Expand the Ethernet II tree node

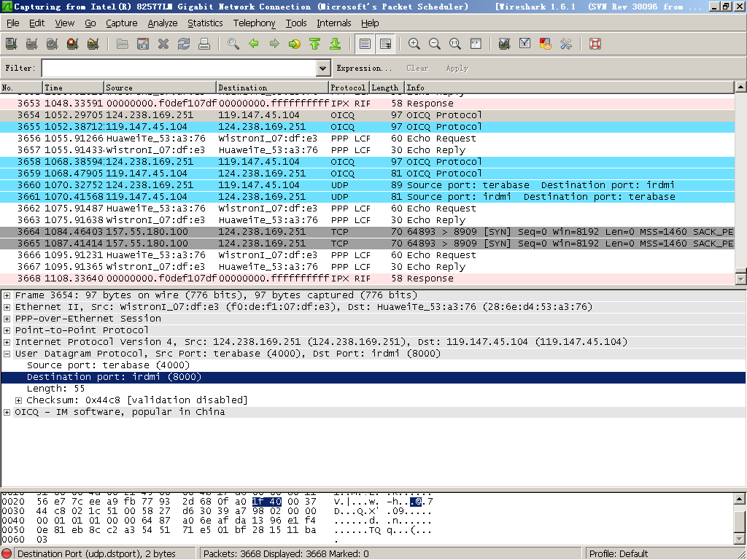click(x=7, y=307)
